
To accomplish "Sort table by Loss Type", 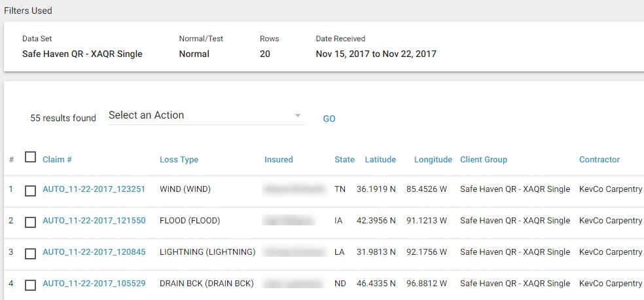I will (179, 160).
